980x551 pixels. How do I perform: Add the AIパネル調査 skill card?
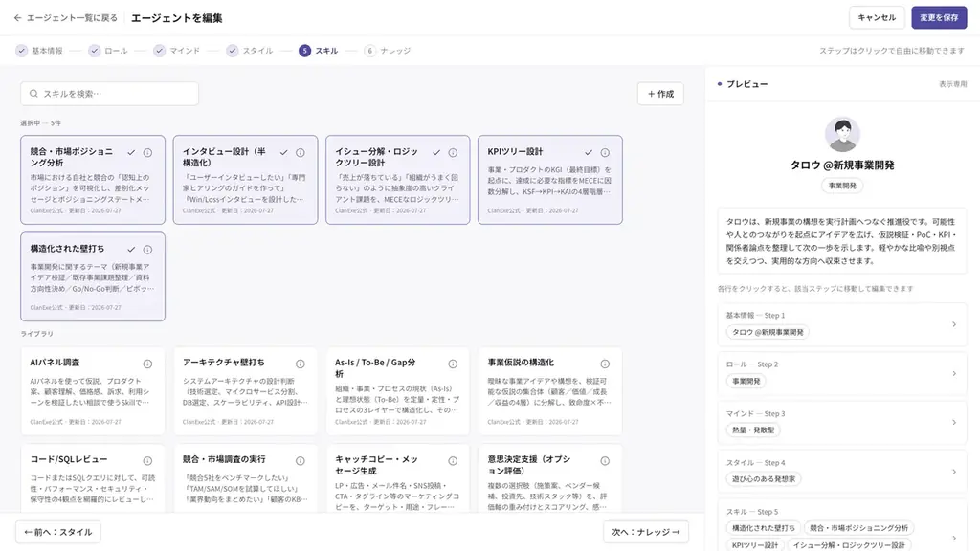[93, 391]
